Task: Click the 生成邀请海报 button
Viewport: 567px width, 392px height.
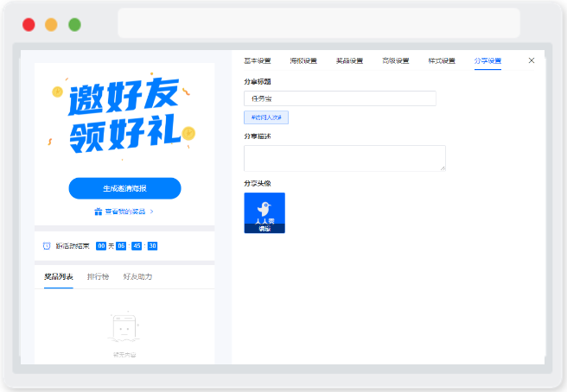Action: (124, 188)
